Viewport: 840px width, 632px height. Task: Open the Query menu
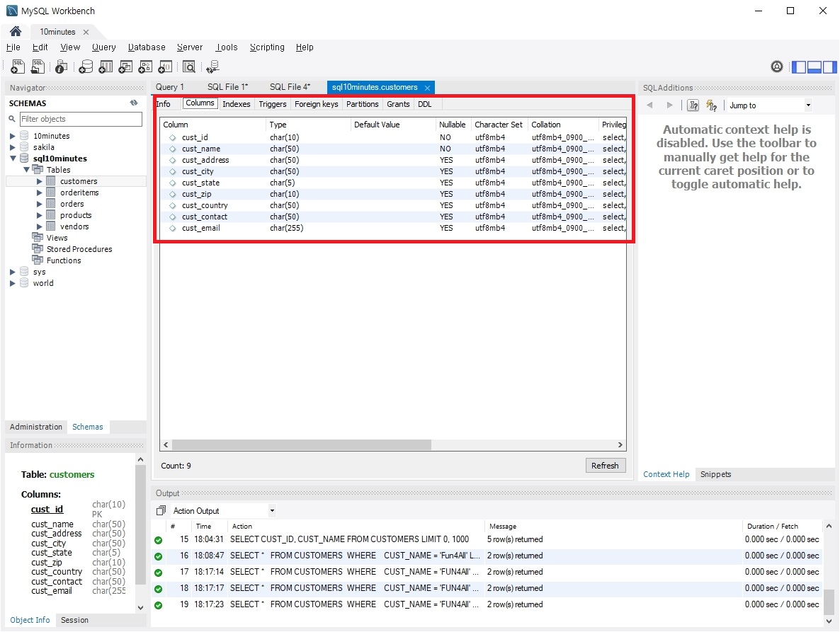click(104, 47)
